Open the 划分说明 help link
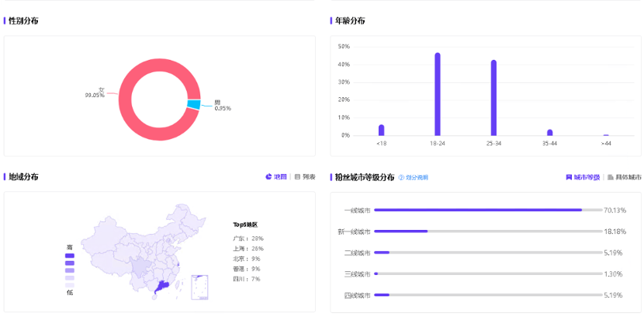The height and width of the screenshot is (317, 644). tap(417, 178)
